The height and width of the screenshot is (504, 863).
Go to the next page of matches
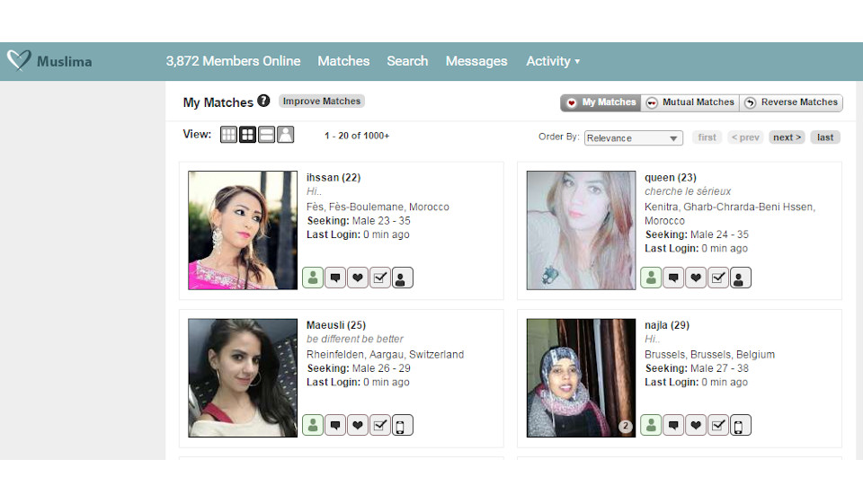click(x=787, y=137)
